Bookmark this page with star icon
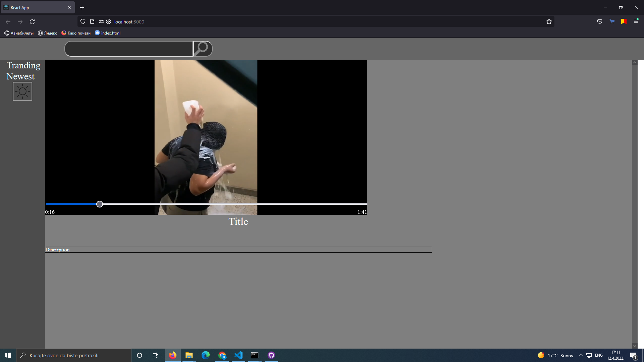Viewport: 644px width, 362px height. [x=549, y=22]
